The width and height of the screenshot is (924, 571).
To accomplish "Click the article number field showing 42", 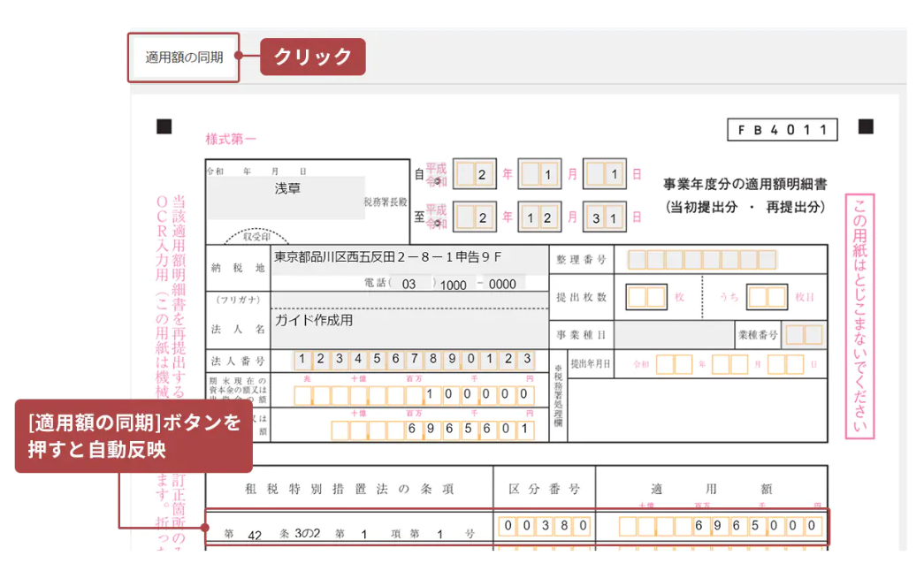I will pyautogui.click(x=255, y=535).
